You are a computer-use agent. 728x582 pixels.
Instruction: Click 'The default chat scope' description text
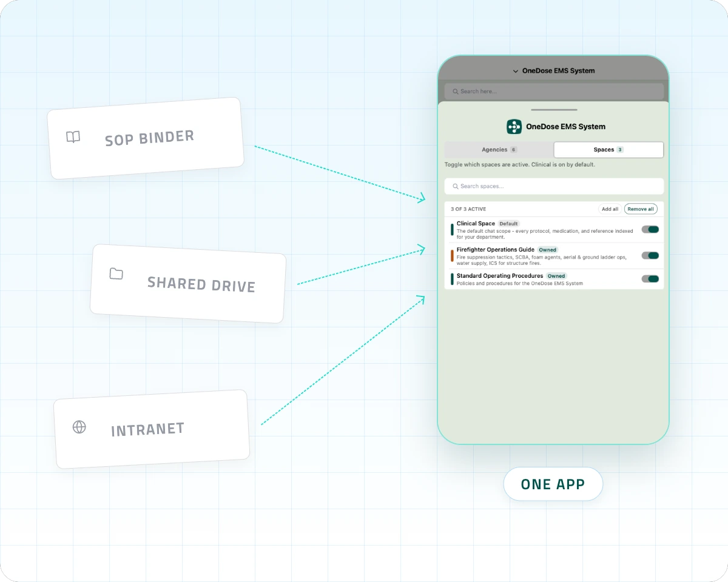(545, 234)
